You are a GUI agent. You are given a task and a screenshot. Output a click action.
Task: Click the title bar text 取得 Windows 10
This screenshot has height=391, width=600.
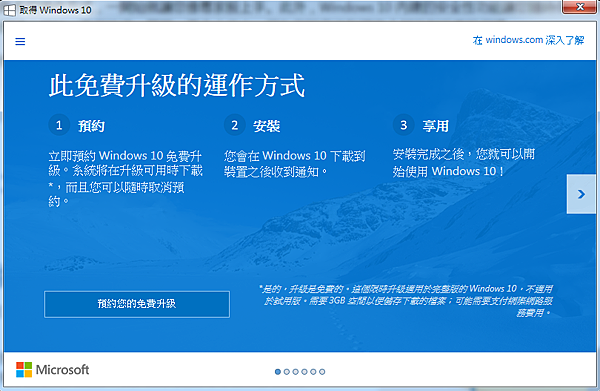pyautogui.click(x=55, y=10)
